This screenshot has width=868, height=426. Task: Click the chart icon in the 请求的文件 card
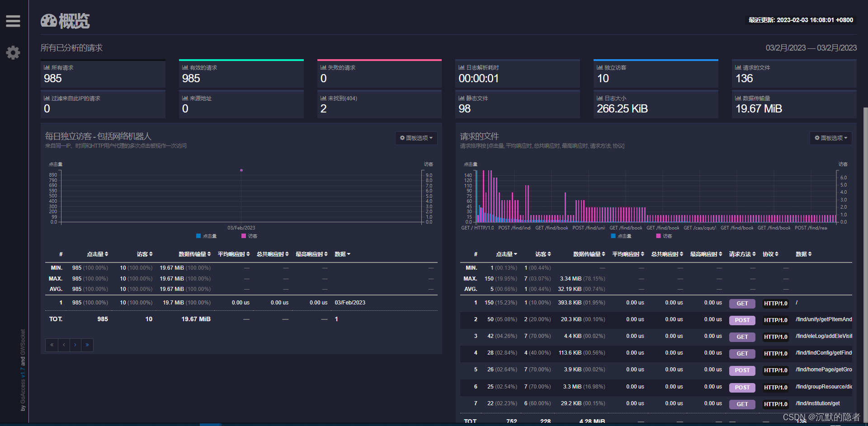point(738,67)
